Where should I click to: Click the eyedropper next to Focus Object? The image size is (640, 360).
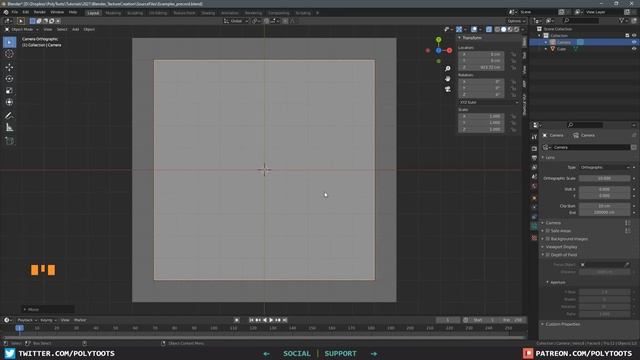pos(627,264)
